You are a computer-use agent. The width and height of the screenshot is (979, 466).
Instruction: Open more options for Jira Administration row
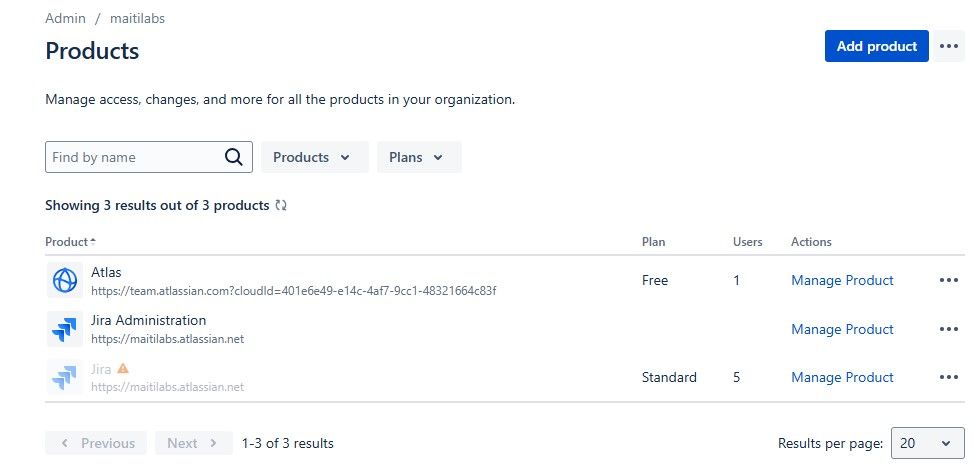(x=948, y=329)
